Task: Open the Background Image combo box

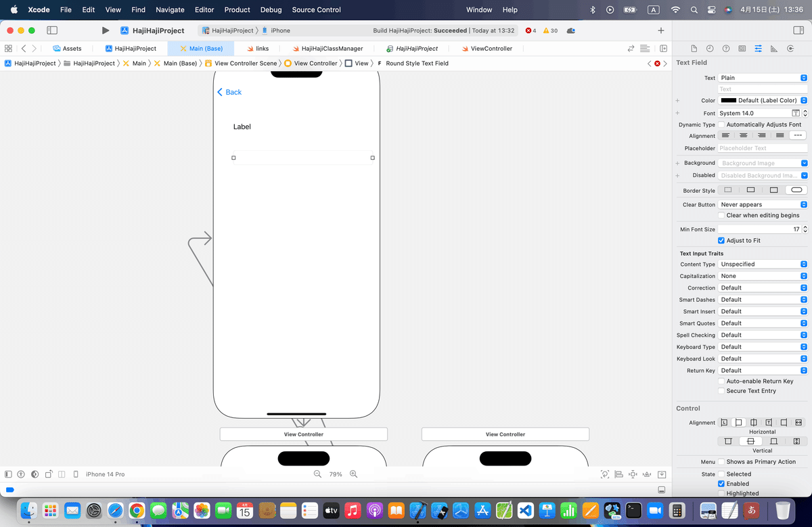Action: [x=763, y=163]
